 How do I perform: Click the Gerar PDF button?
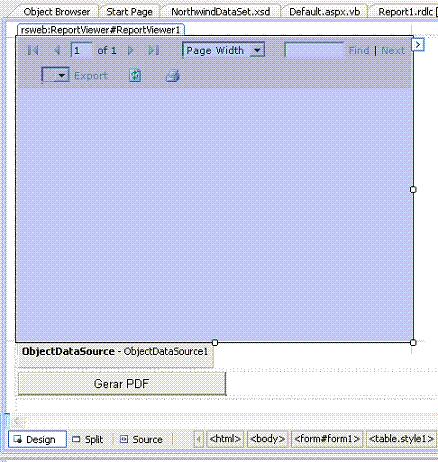(122, 384)
